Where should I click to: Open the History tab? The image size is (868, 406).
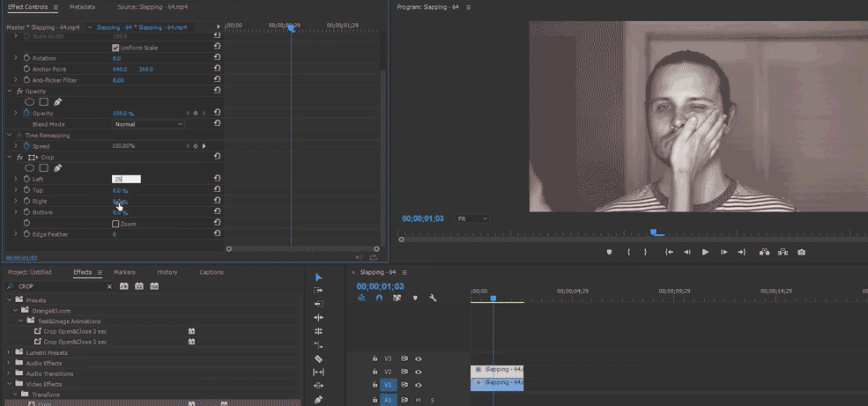tap(167, 272)
